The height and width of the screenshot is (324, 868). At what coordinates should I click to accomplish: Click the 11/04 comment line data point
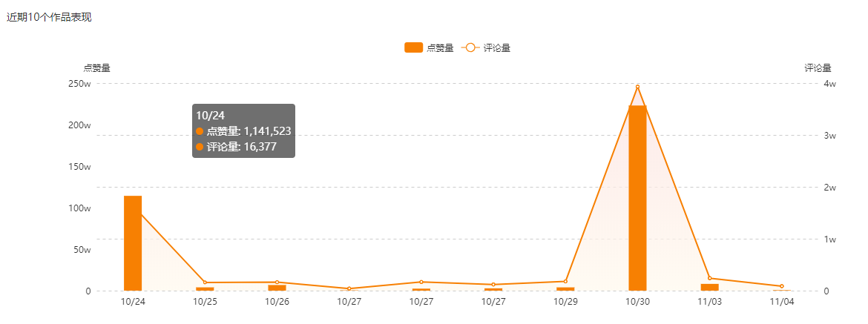[x=782, y=286]
